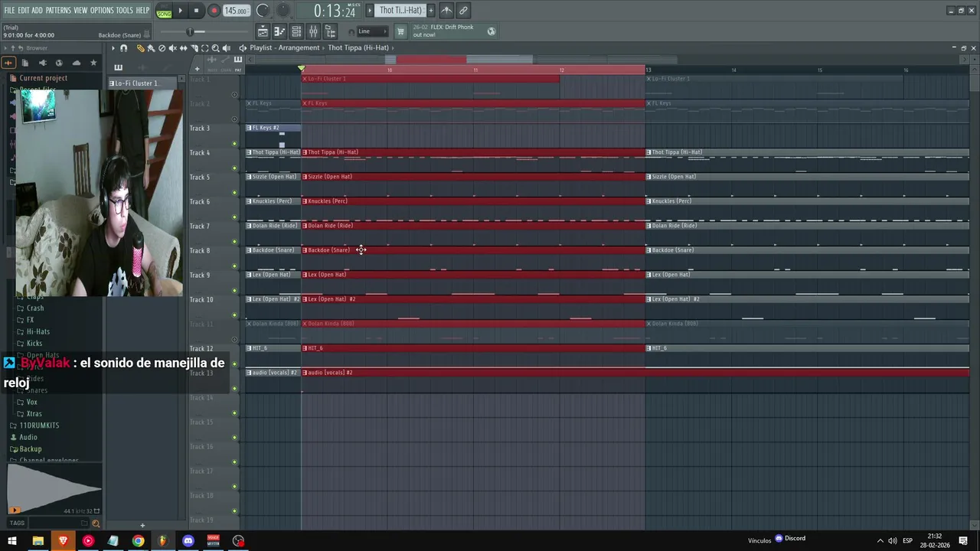Open the content library cart icon

400,31
